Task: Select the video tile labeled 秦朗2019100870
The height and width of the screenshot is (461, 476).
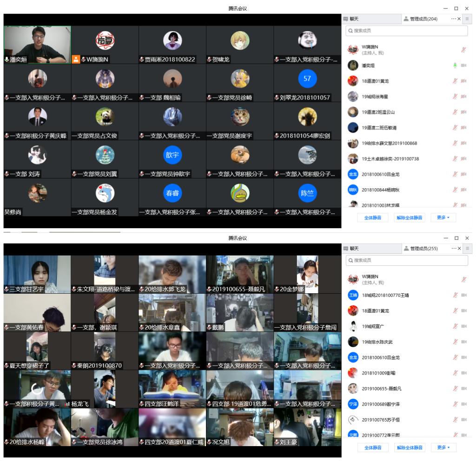Action: 105,350
